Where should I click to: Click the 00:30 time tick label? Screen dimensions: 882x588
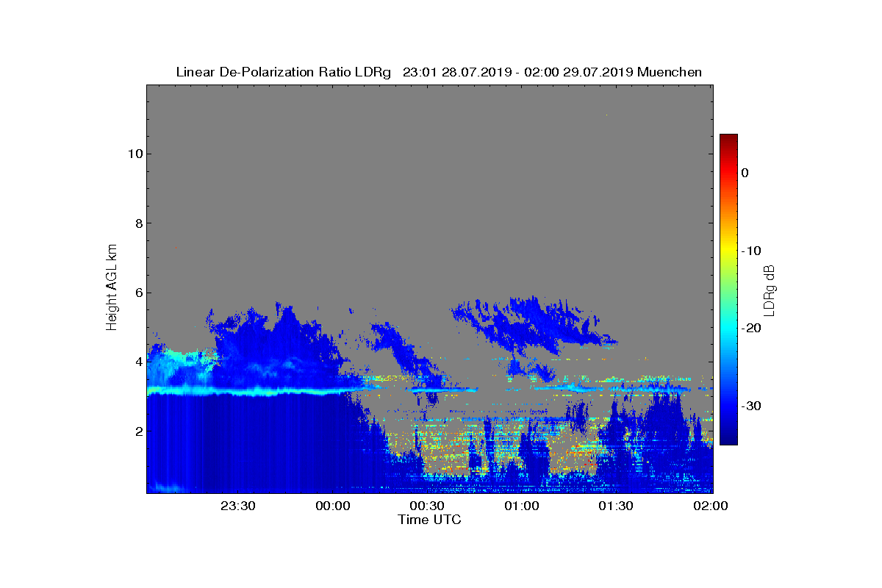[427, 506]
